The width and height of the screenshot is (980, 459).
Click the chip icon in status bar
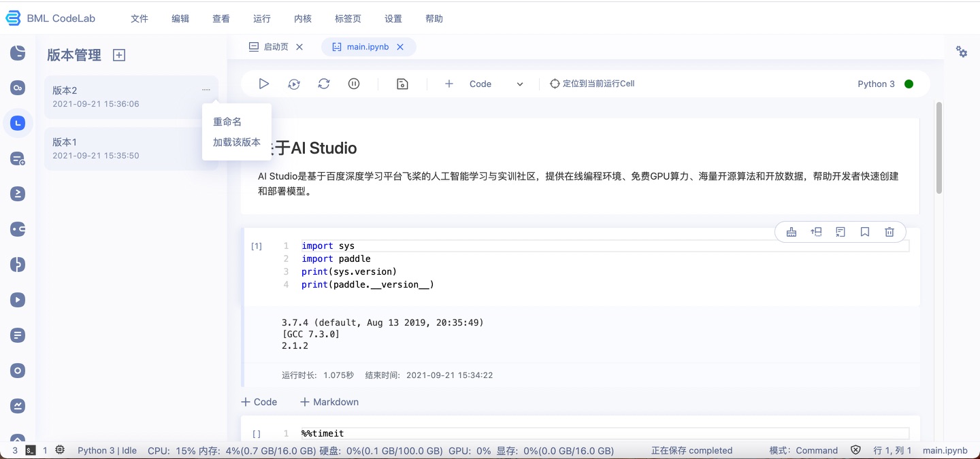[x=60, y=450]
